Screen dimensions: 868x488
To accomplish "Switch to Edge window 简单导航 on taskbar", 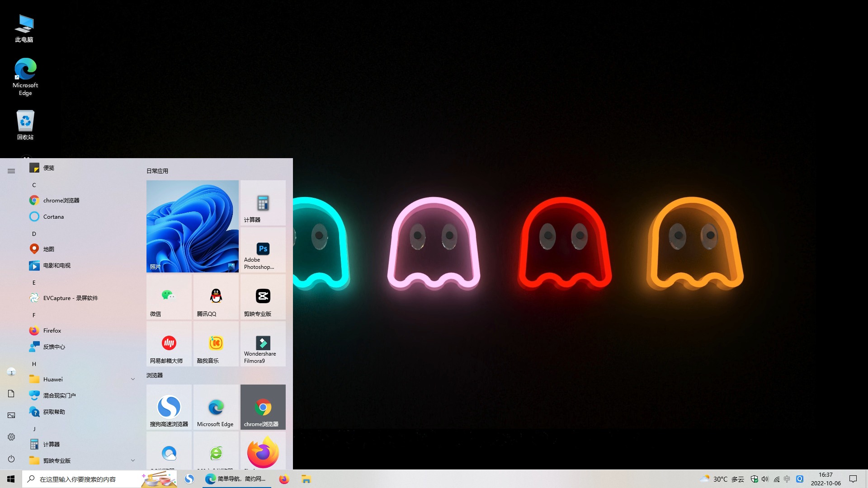I will pos(236,479).
